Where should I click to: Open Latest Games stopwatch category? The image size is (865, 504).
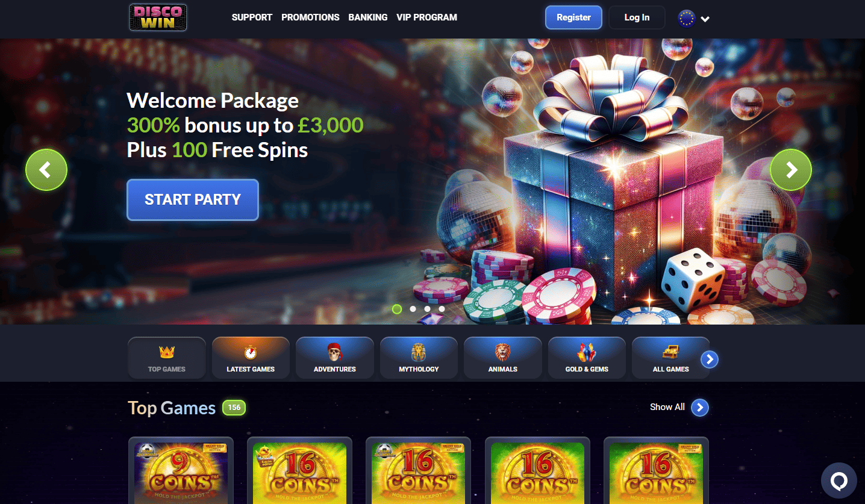(x=251, y=358)
